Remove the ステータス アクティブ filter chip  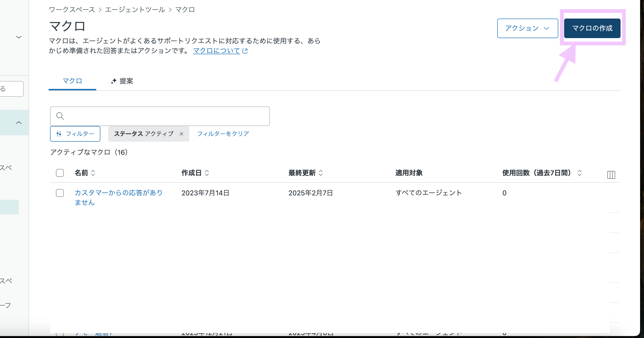click(181, 134)
